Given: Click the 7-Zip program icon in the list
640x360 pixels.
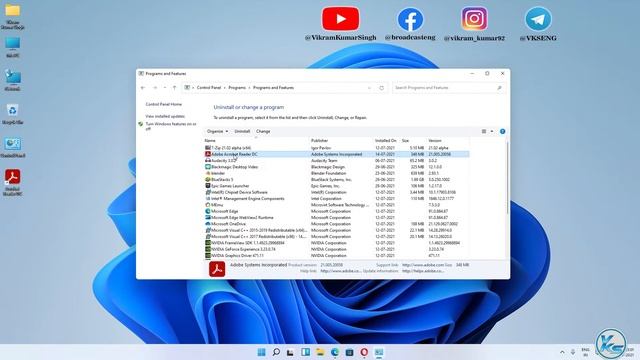Looking at the screenshot, I should [208, 148].
